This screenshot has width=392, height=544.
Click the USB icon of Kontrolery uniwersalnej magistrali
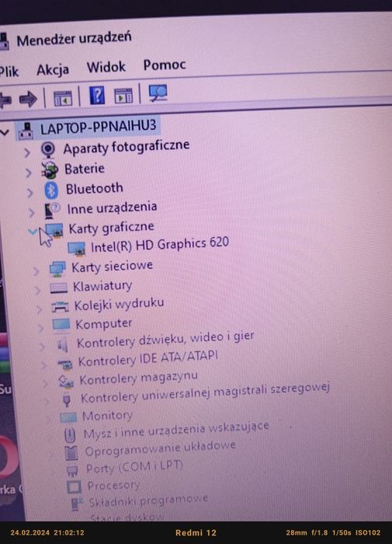coord(68,400)
